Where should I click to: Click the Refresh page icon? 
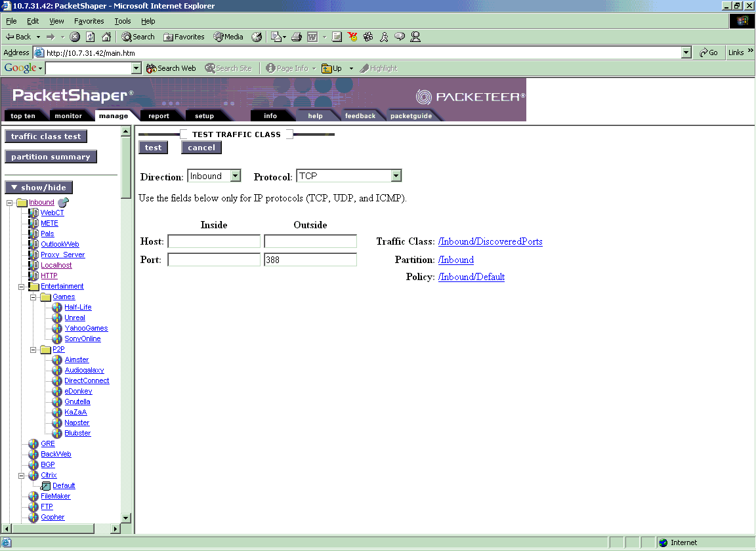coord(91,37)
